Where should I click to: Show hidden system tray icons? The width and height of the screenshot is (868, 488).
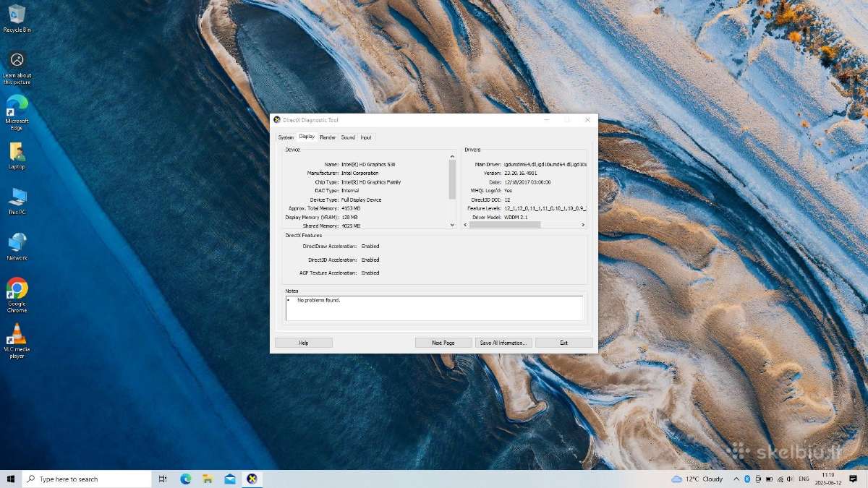pyautogui.click(x=736, y=479)
